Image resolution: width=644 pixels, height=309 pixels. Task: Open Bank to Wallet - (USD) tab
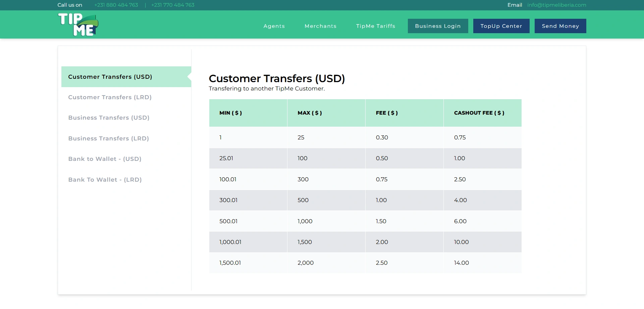105,159
